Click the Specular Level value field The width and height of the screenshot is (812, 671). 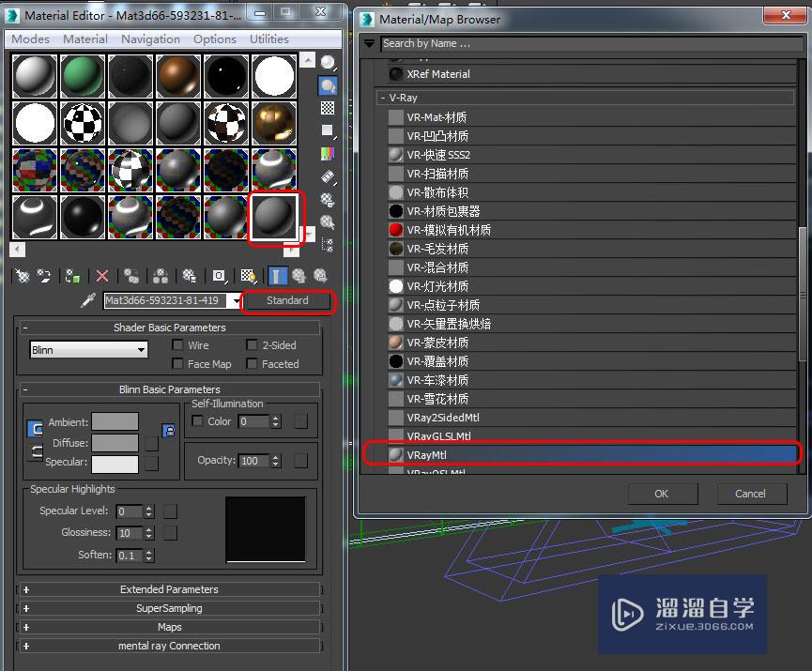(x=130, y=511)
